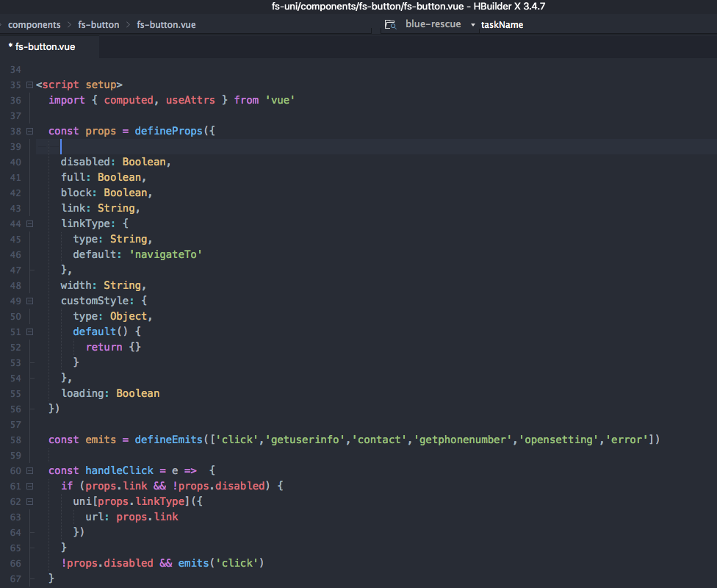Screen dimensions: 717x588
Task: Click the 'script setup' opening tag
Action: point(79,85)
